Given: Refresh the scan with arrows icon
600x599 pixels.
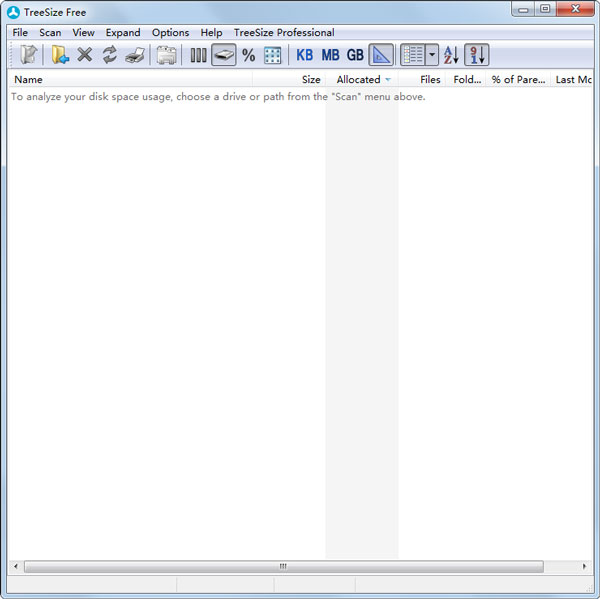Looking at the screenshot, I should pyautogui.click(x=110, y=55).
